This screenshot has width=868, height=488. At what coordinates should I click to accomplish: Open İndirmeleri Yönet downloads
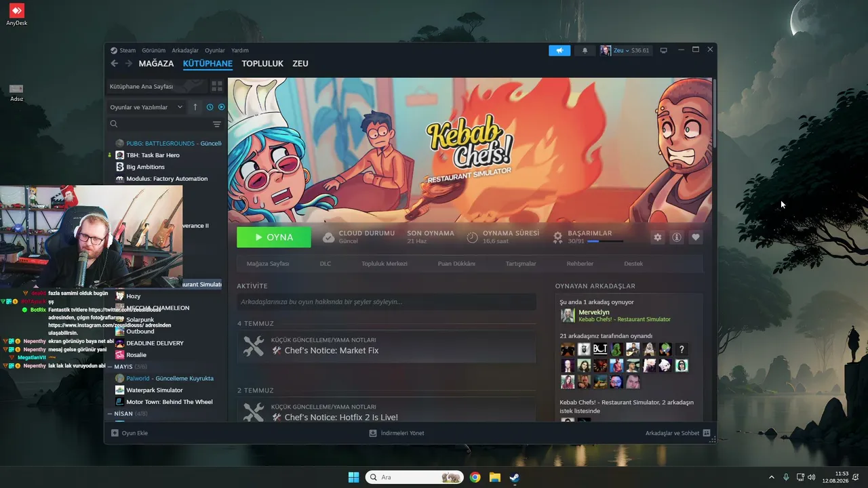[x=397, y=433]
